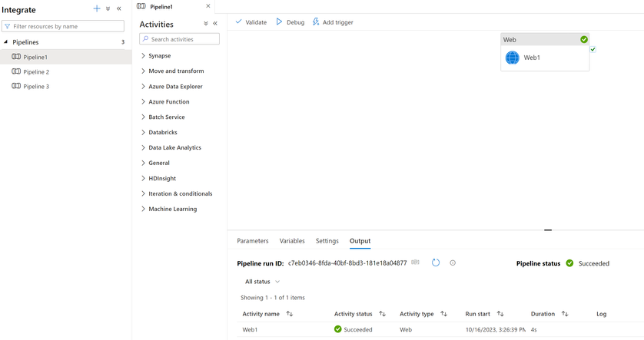Image resolution: width=644 pixels, height=340 pixels.
Task: Close the Pipeline1 tab
Action: pyautogui.click(x=207, y=6)
